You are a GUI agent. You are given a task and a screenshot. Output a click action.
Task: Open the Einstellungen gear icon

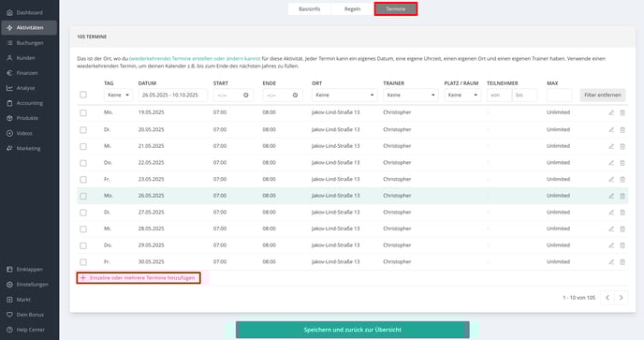pos(9,285)
